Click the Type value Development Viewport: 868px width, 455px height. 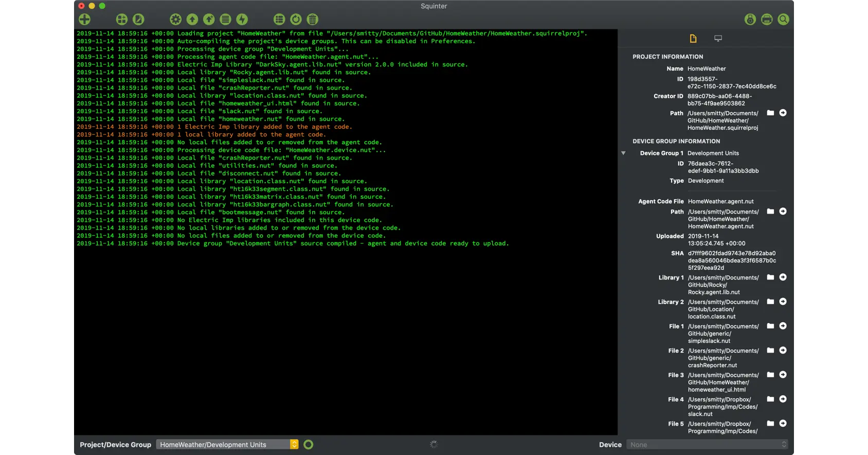click(706, 181)
